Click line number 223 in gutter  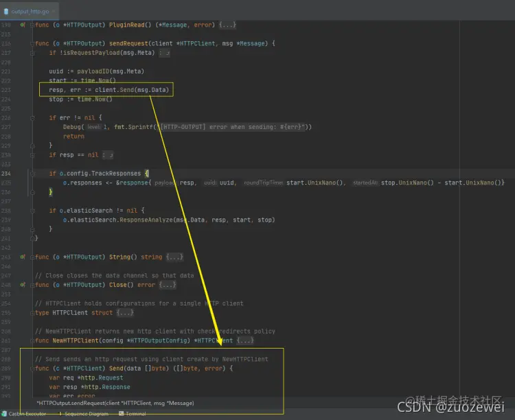click(6, 90)
